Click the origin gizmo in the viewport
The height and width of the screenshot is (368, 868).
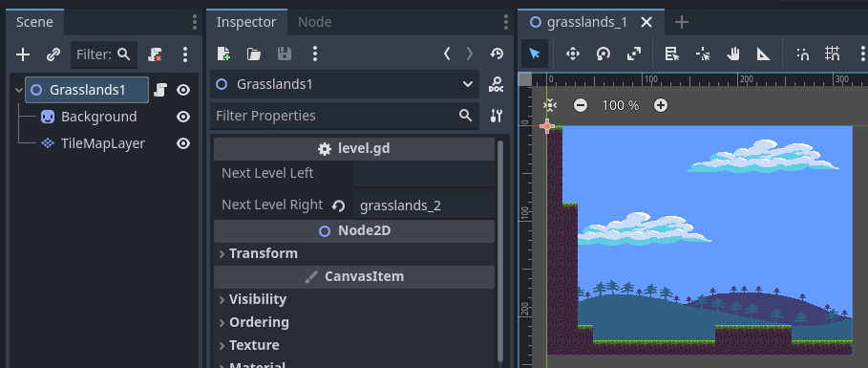tap(547, 126)
